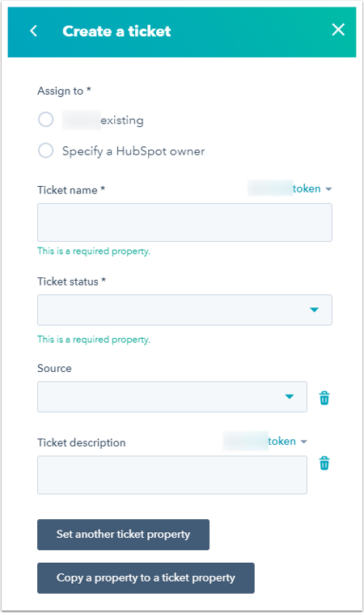Open the token dropdown for Ticket description
This screenshot has height=613, width=364.
[265, 441]
